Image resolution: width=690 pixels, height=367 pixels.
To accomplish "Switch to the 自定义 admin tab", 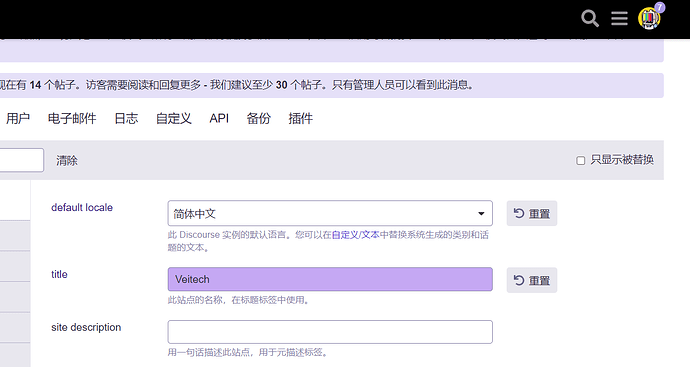I will (174, 118).
